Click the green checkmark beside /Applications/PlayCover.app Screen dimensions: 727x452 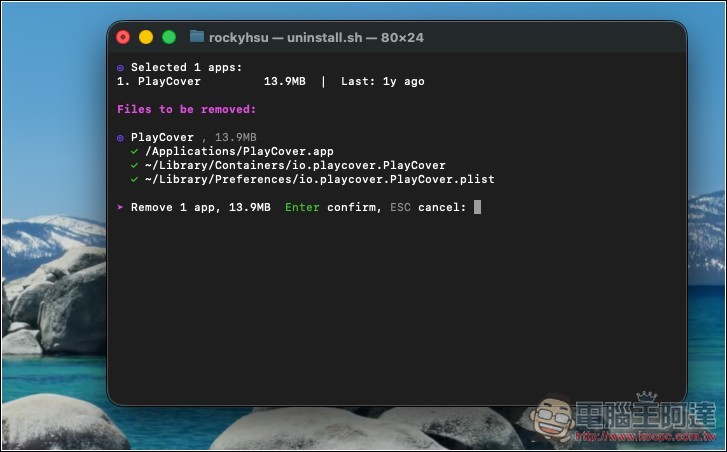click(134, 152)
